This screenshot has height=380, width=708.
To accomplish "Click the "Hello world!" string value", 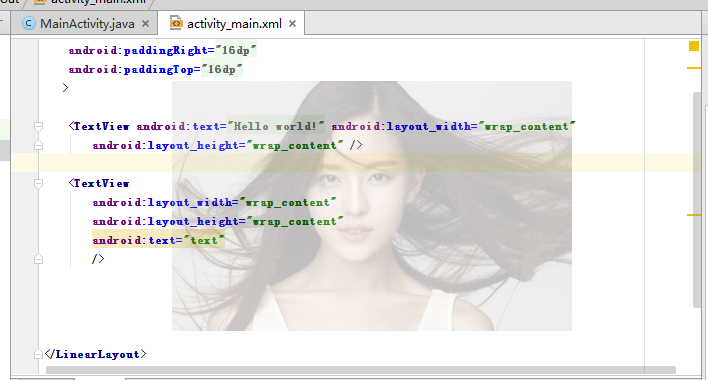I will (276, 126).
